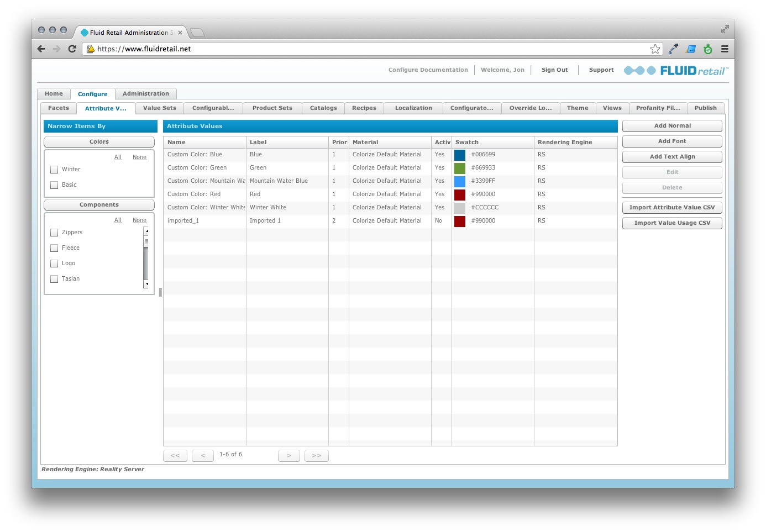Open the Administration tab
Screen dimensions: 766x532
145,93
